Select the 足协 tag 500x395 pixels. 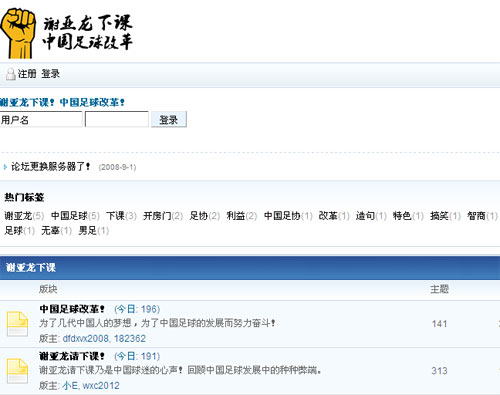[199, 216]
